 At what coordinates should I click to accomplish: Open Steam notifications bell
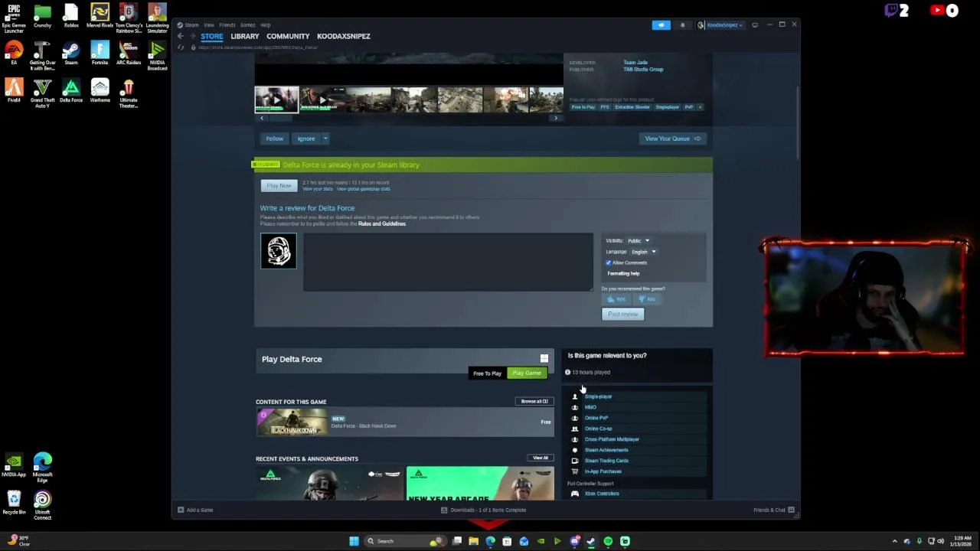coord(683,25)
